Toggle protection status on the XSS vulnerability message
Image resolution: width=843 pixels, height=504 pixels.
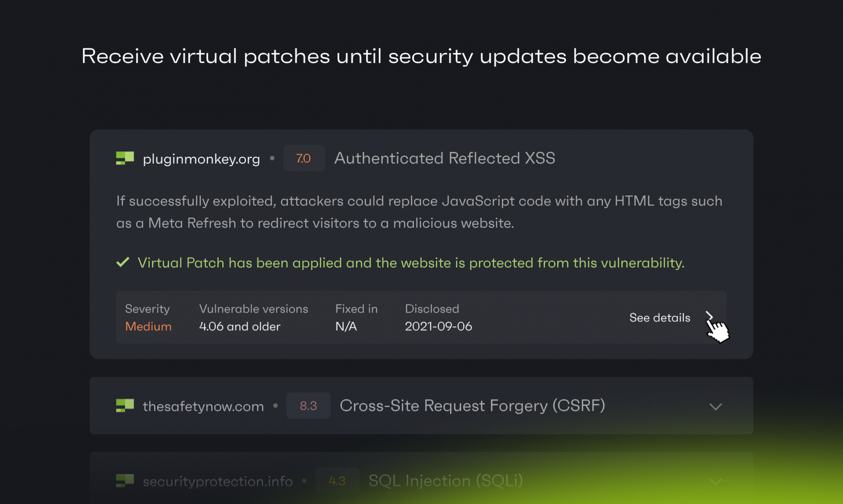point(411,263)
